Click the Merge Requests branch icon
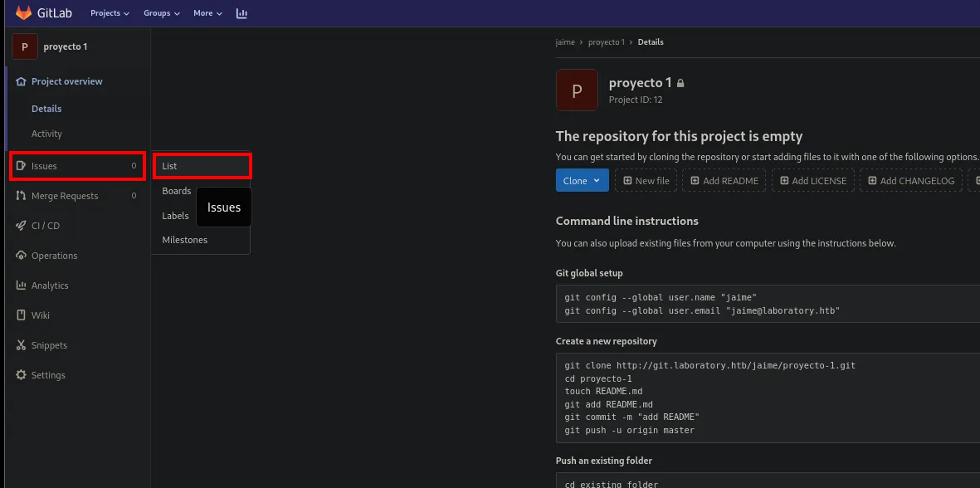The image size is (980, 488). [x=22, y=196]
